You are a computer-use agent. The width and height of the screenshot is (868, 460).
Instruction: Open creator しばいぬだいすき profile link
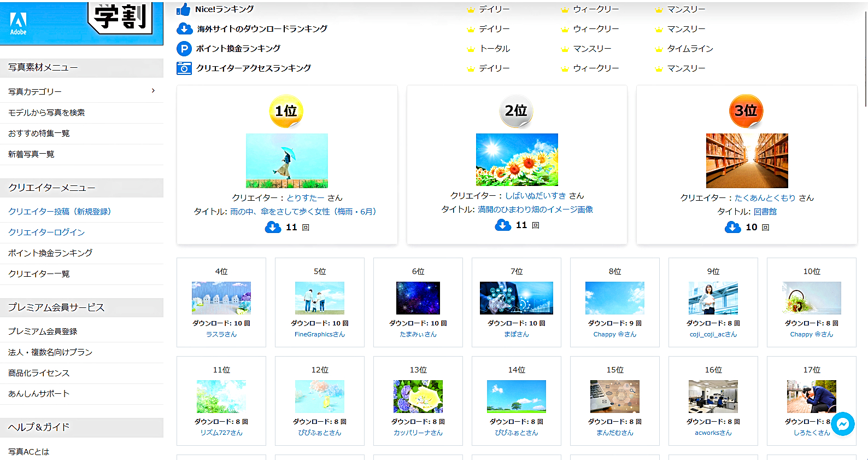click(536, 196)
